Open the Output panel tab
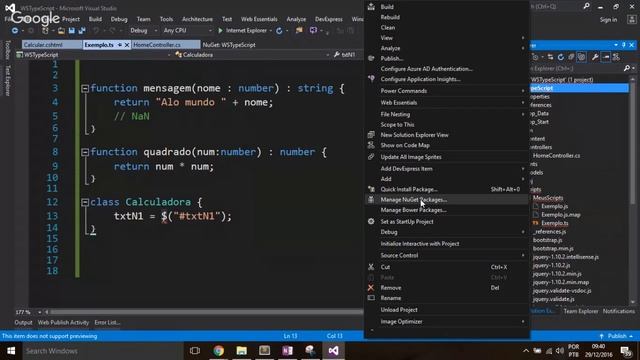 click(x=23, y=322)
